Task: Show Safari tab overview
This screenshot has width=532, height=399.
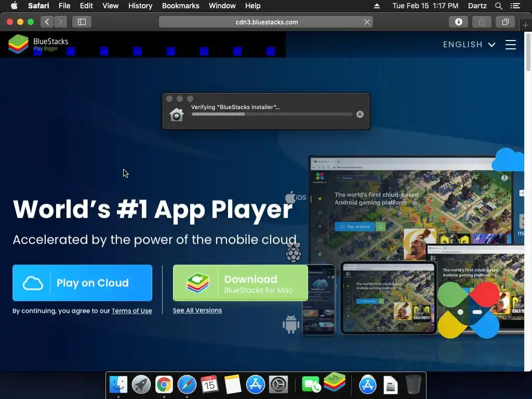Action: tap(505, 22)
